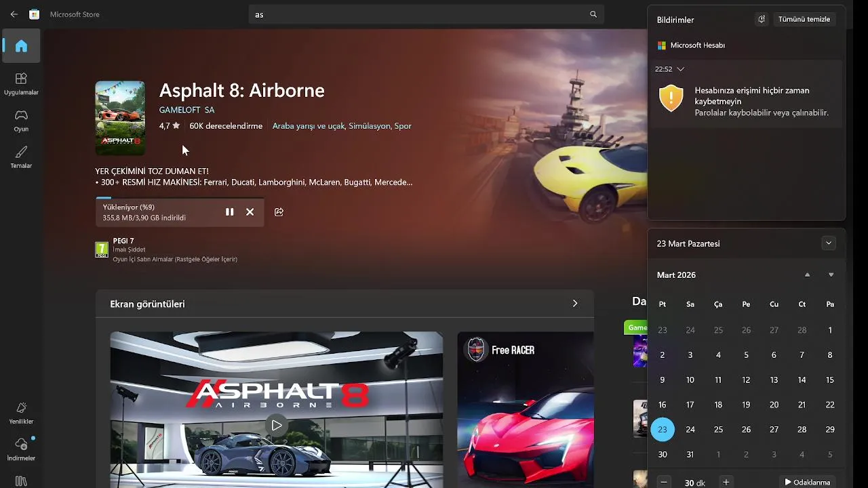
Task: Click the download progress bar
Action: [x=180, y=198]
